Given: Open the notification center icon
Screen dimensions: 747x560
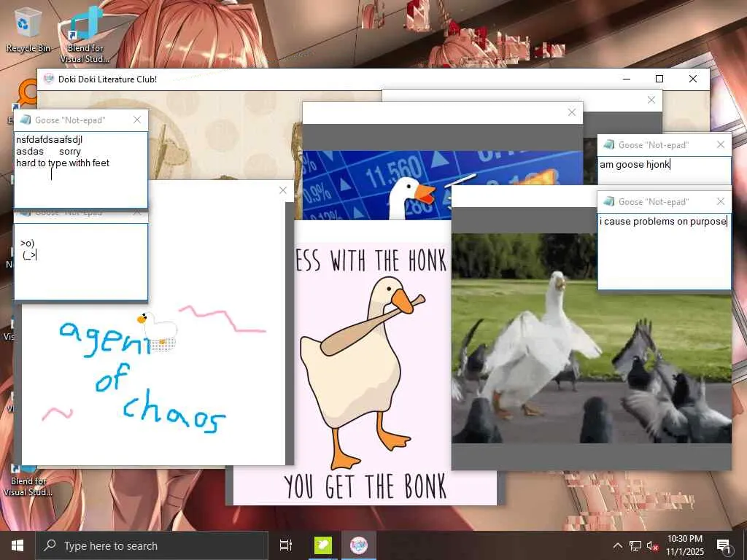Looking at the screenshot, I should [x=724, y=545].
